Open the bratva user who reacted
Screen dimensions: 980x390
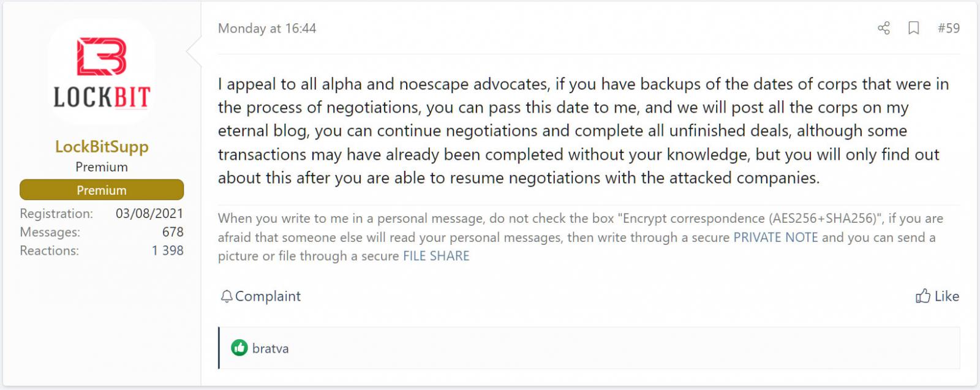[270, 348]
